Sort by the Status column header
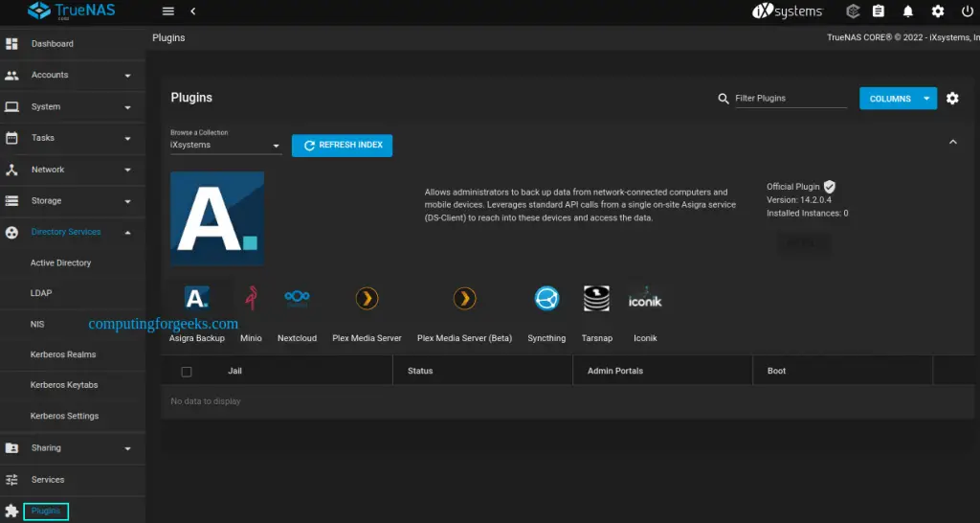980x523 pixels. (420, 371)
